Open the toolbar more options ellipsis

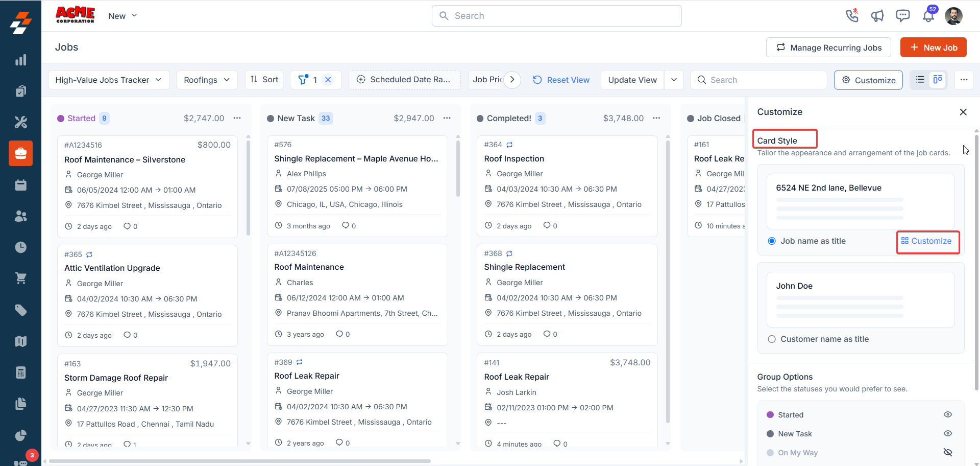[x=964, y=80]
